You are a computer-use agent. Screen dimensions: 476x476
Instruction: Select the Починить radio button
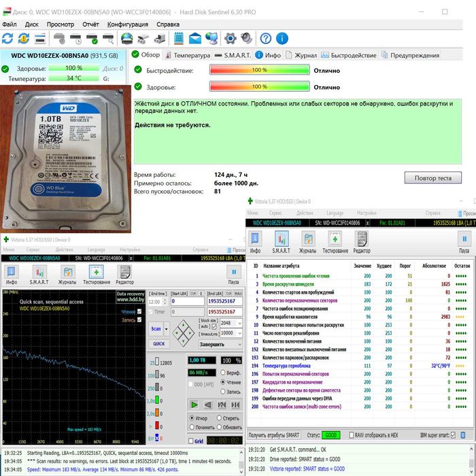(x=192, y=427)
